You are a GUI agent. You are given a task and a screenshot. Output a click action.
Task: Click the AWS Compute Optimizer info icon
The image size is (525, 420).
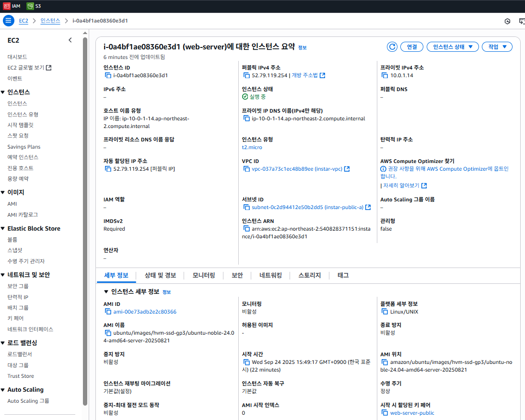coord(383,169)
